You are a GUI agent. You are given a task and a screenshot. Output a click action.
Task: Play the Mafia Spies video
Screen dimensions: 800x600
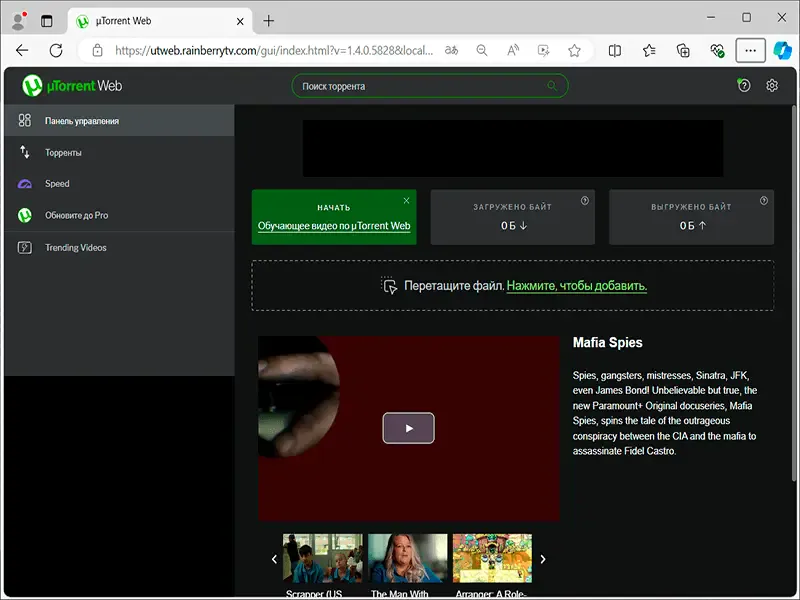click(x=409, y=428)
